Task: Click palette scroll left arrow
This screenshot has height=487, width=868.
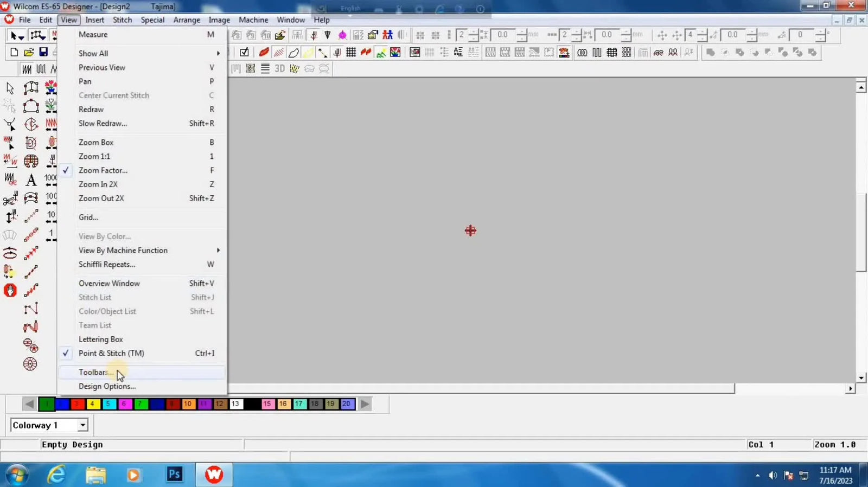Action: click(29, 403)
